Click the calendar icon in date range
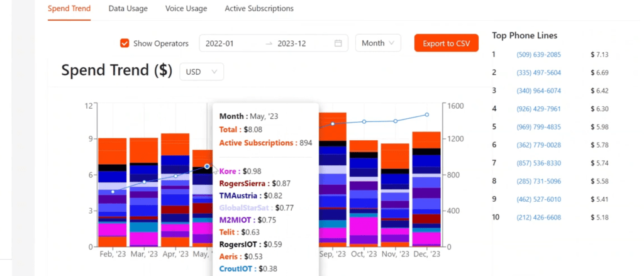This screenshot has height=276, width=644. pos(338,43)
